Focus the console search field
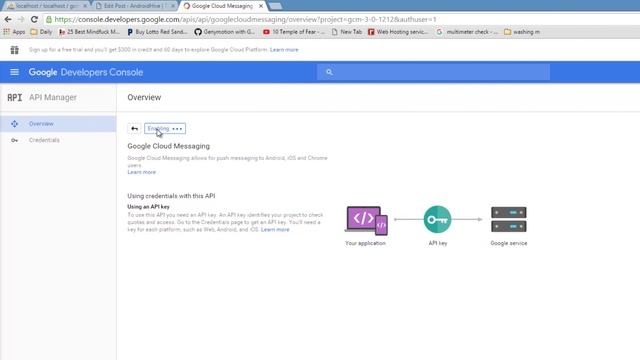 click(x=433, y=72)
